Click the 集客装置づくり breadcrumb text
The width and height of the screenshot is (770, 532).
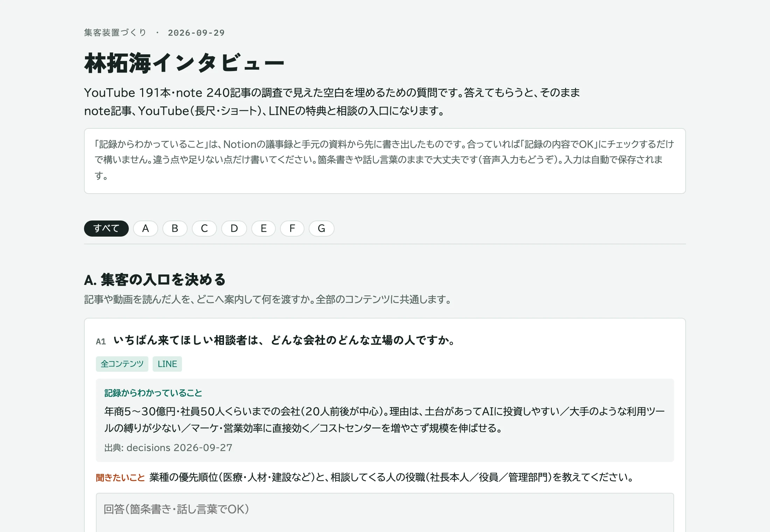(115, 33)
